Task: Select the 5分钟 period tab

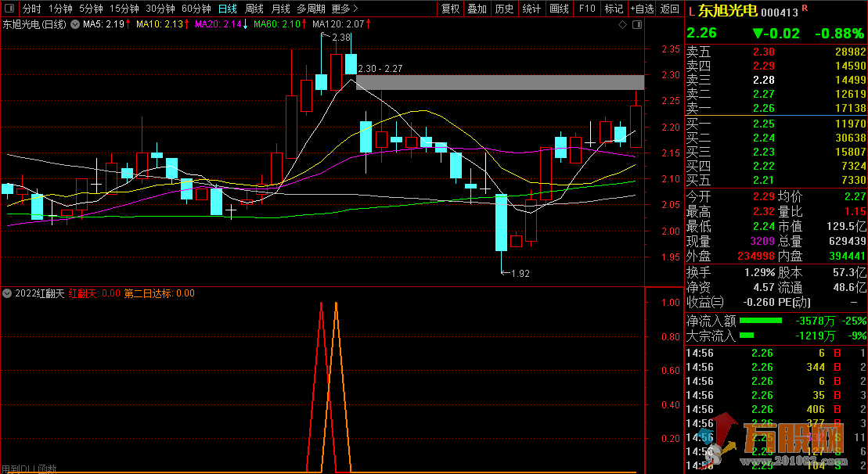Action: tap(91, 9)
